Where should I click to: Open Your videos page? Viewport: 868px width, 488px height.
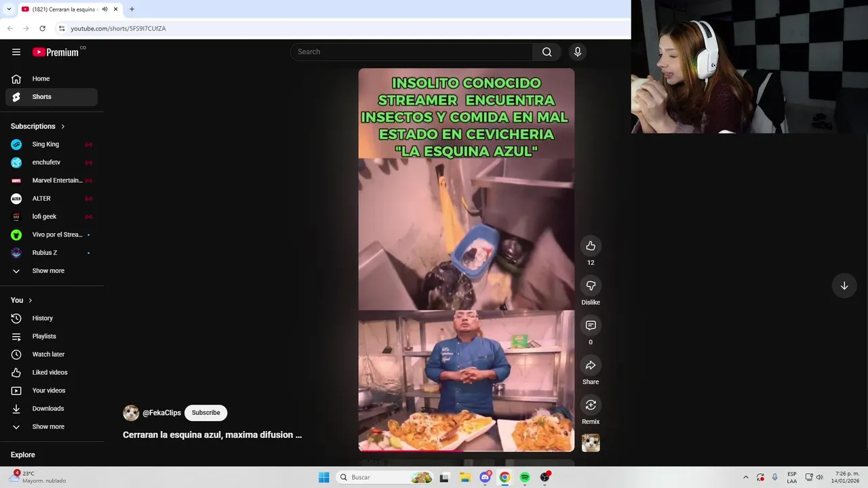point(52,390)
